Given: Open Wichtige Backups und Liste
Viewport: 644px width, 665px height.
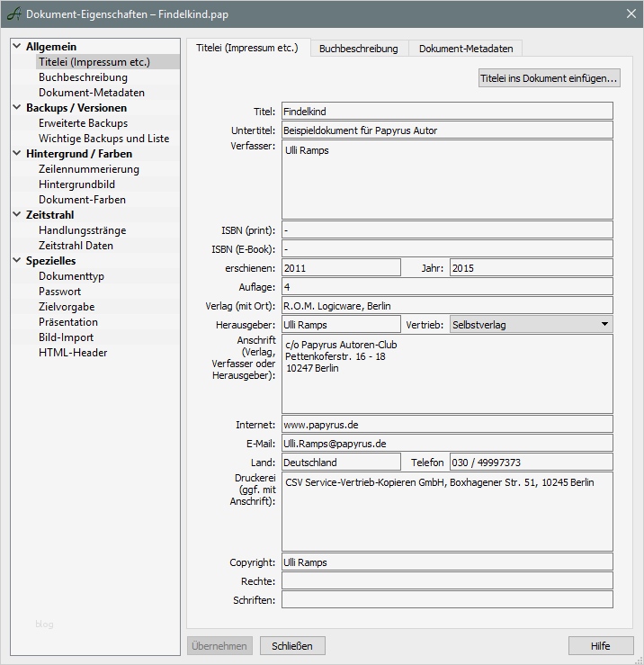Looking at the screenshot, I should click(103, 139).
